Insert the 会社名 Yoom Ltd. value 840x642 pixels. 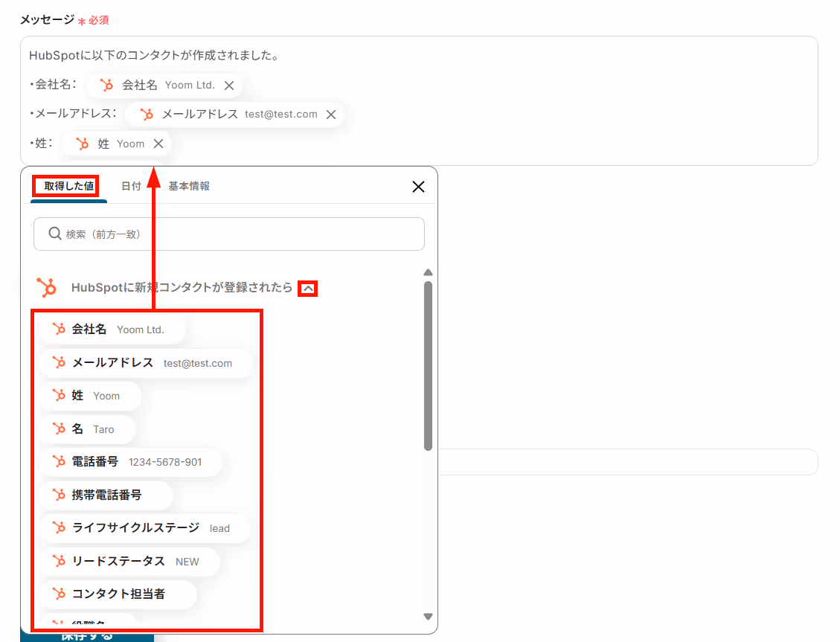click(112, 330)
